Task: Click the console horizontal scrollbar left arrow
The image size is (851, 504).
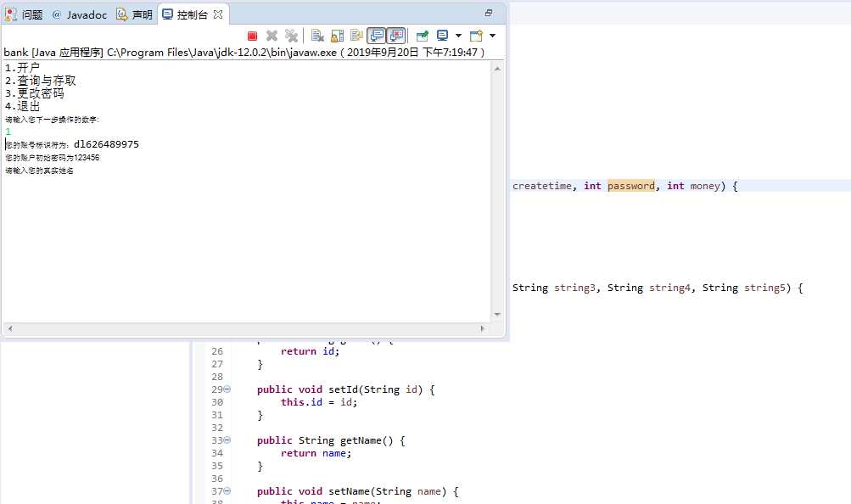Action: pyautogui.click(x=10, y=328)
